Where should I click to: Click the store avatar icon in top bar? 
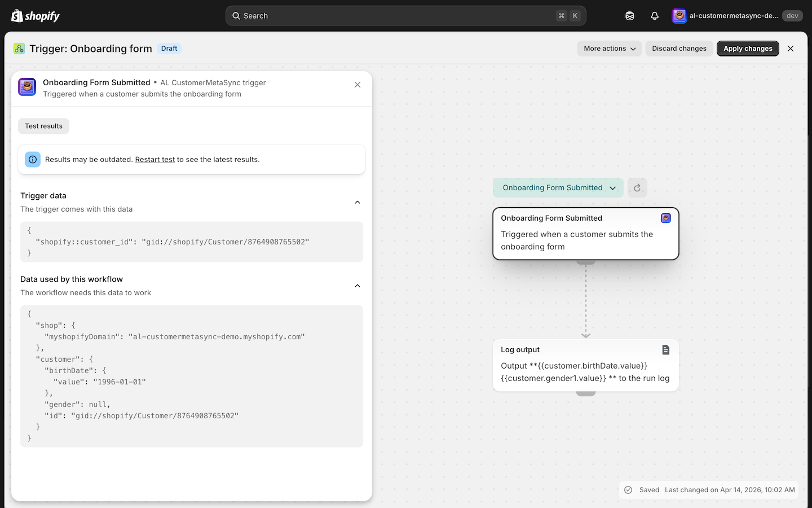[x=679, y=16]
